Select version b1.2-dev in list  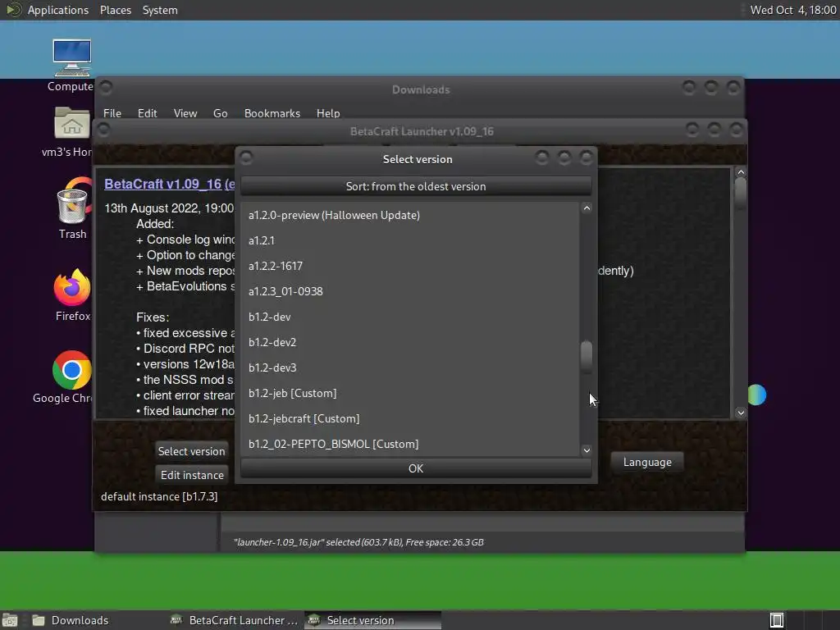410,317
